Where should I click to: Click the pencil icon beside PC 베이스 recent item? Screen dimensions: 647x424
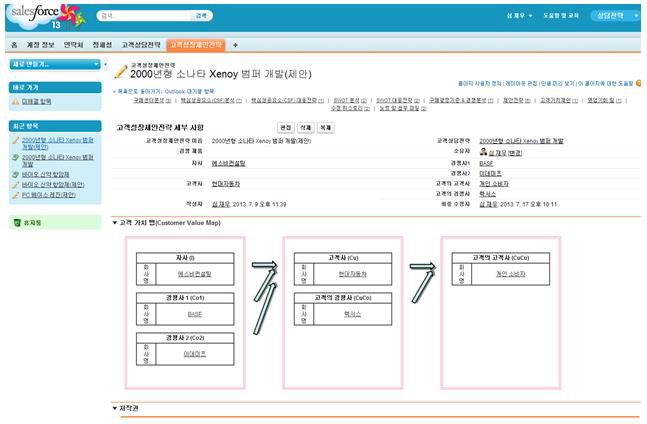16,195
